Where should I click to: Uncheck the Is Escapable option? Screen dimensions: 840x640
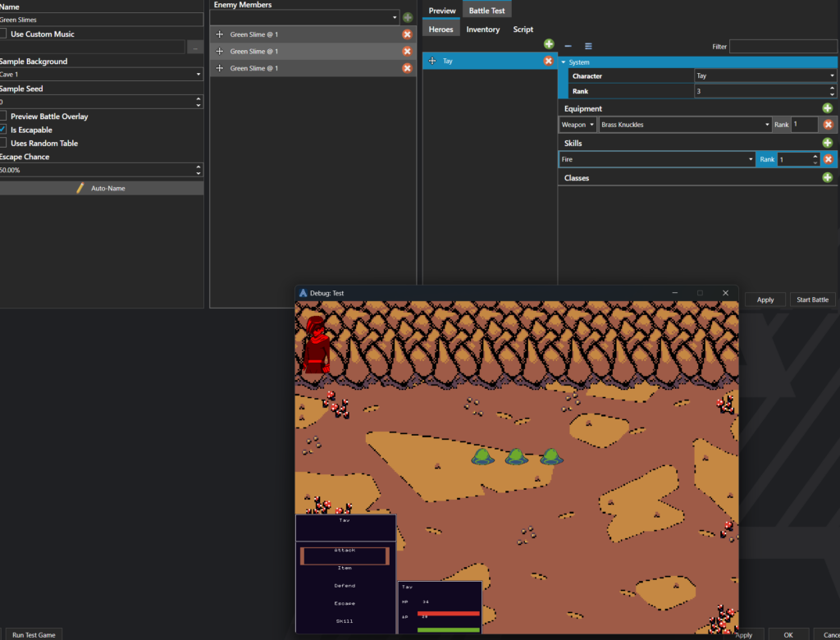(x=4, y=130)
